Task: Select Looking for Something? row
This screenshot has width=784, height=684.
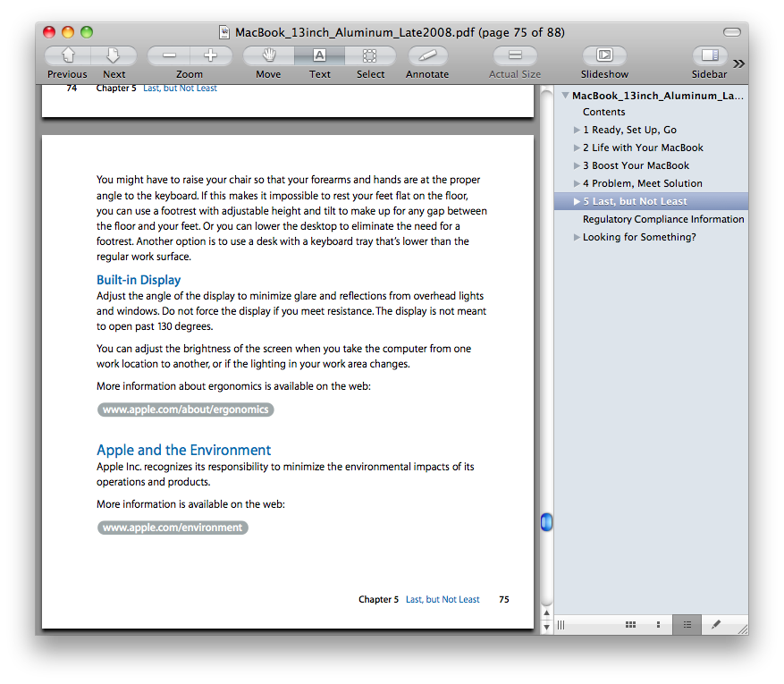Action: tap(651, 237)
